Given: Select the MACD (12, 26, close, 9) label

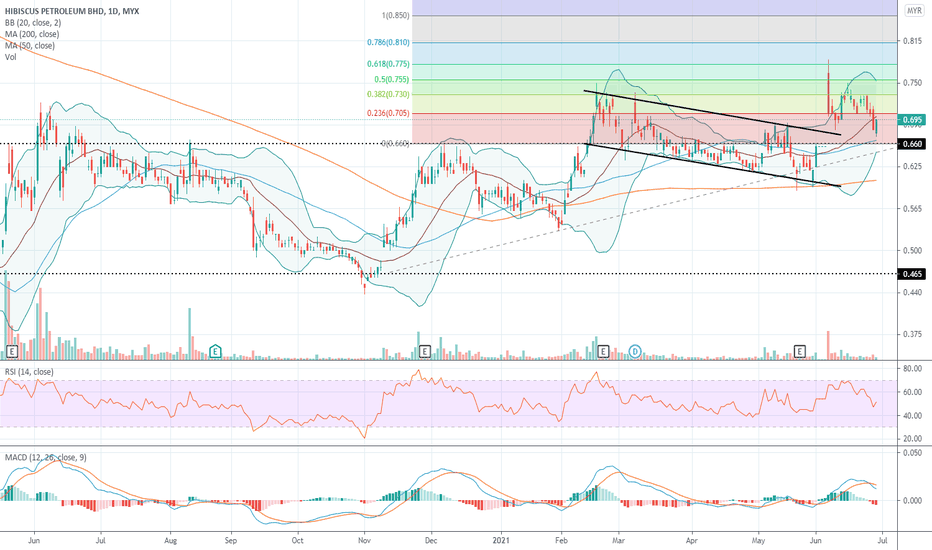Looking at the screenshot, I should (46, 457).
